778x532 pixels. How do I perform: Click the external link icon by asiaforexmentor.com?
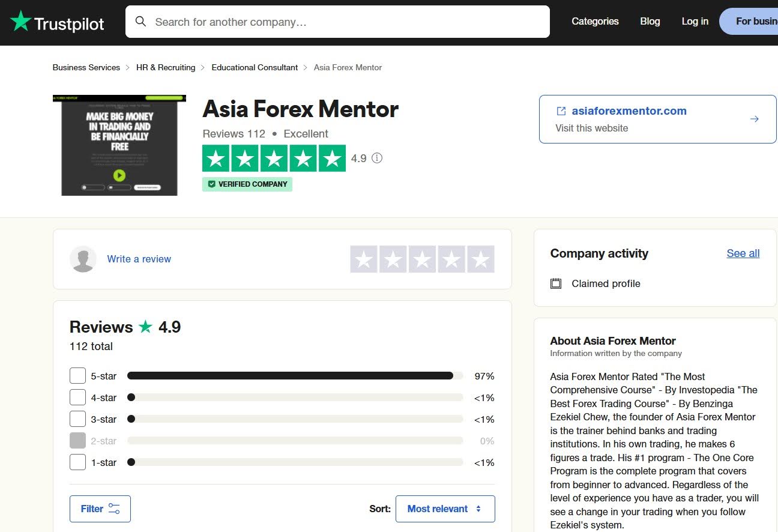click(x=561, y=111)
